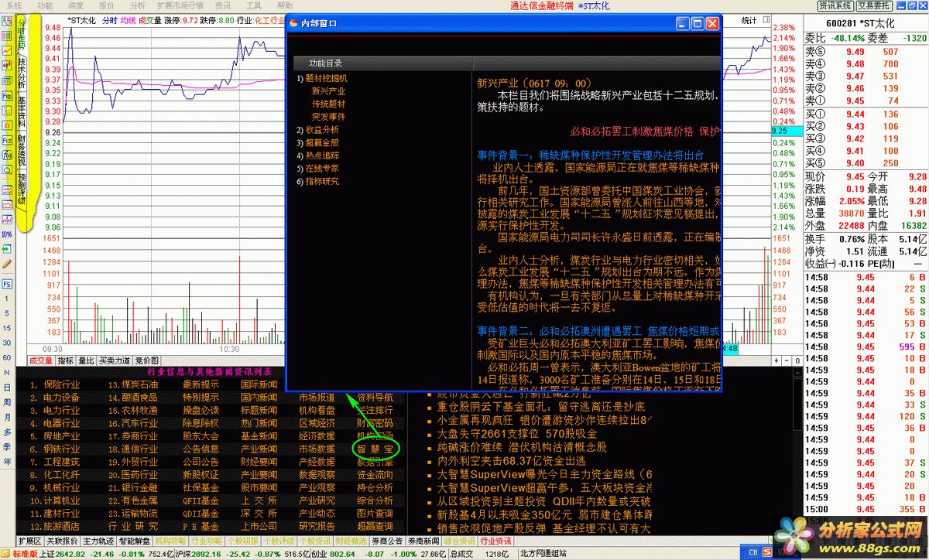Click the 北方网通组站 status bar entry

pyautogui.click(x=543, y=554)
